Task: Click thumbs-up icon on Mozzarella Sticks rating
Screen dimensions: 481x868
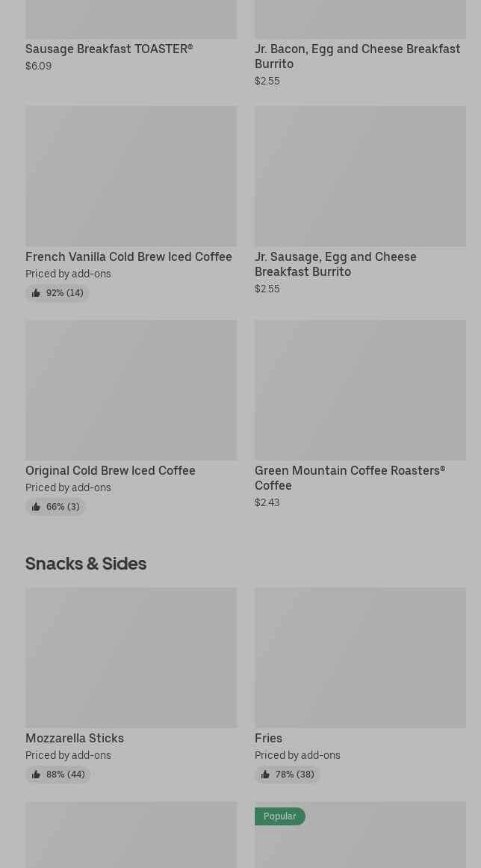Action: (36, 775)
